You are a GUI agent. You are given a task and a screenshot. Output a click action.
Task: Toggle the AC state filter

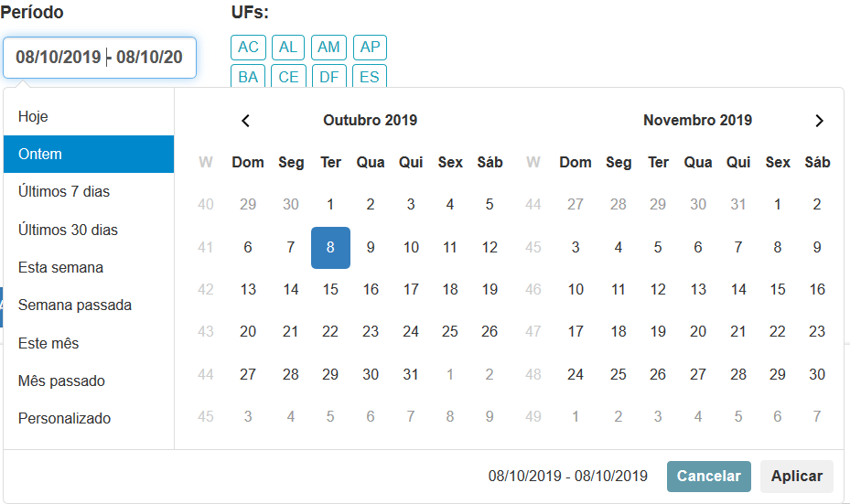pos(248,48)
